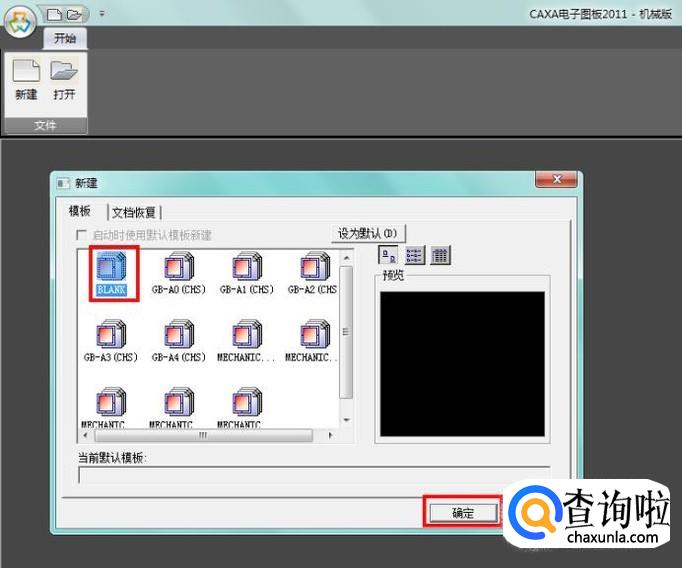Select the first MECHANIC template in second row
The height and width of the screenshot is (568, 682).
(x=246, y=341)
